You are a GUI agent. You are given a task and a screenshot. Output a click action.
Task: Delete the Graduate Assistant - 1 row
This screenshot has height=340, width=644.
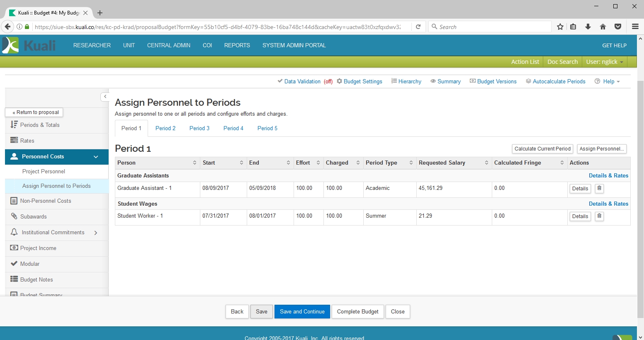click(599, 188)
